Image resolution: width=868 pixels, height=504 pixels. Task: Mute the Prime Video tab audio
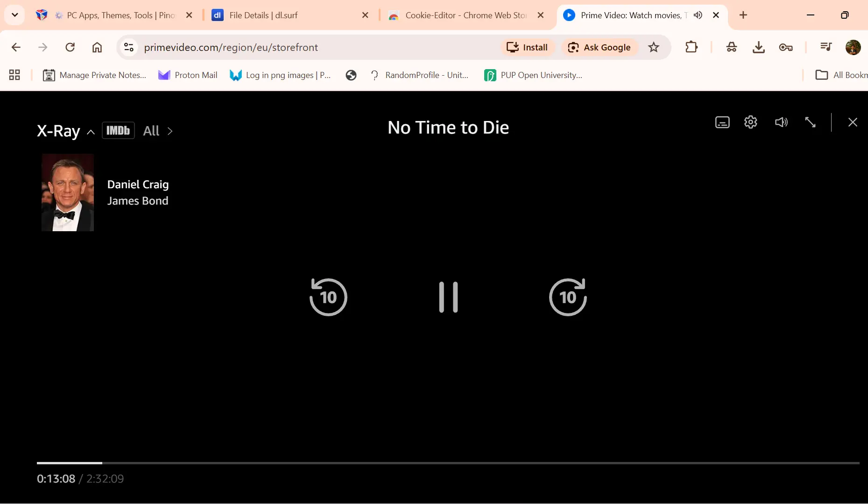point(698,15)
